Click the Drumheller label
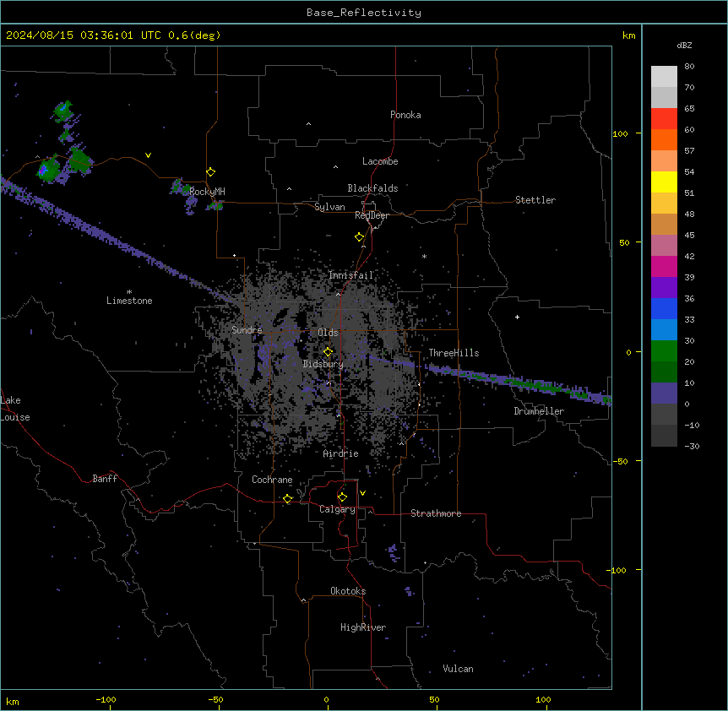Viewport: 728px width, 711px height. pos(539,411)
